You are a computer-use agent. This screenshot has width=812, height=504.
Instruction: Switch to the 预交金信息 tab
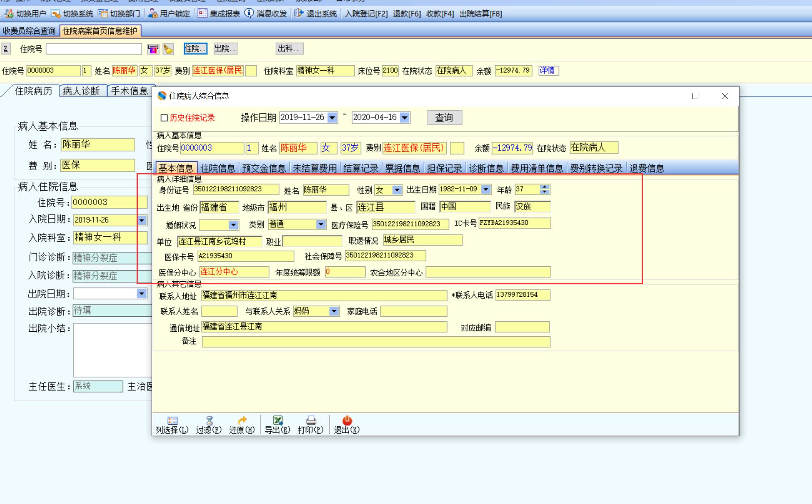264,168
